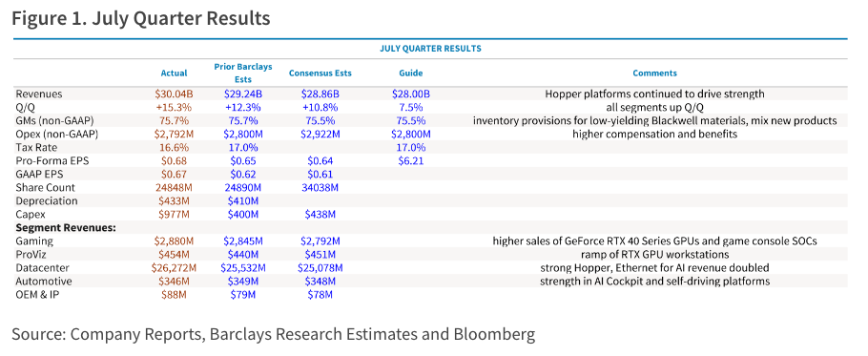Select the '$28.00B' revenue guide value
This screenshot has height=356, width=868.
point(411,94)
